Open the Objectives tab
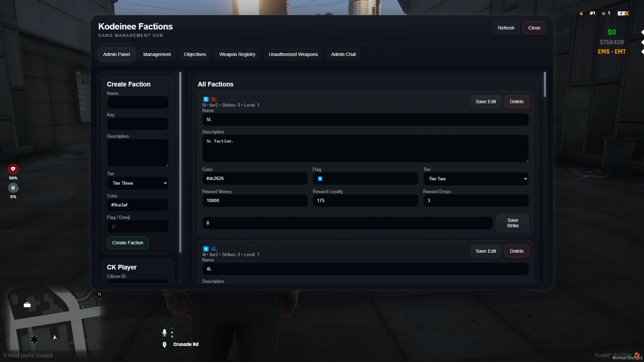 [195, 54]
